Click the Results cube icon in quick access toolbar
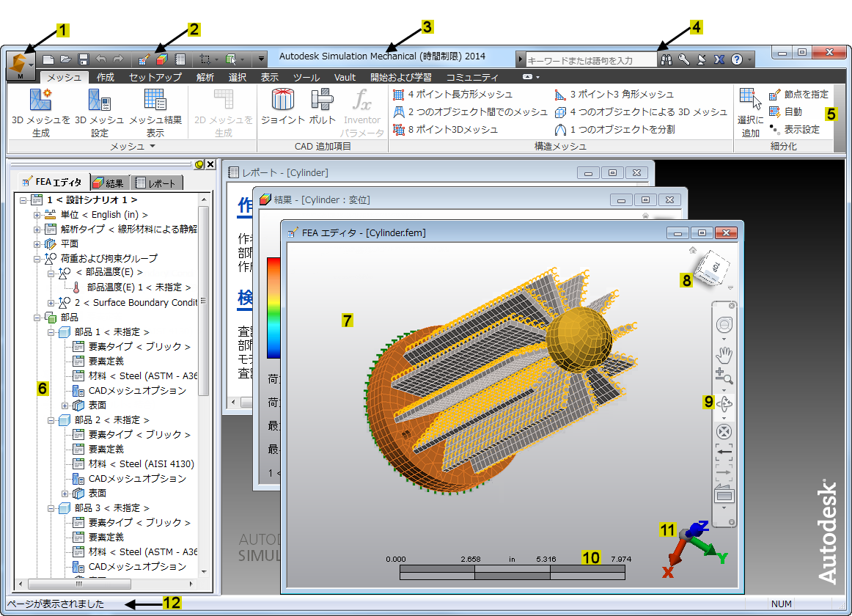 tap(162, 59)
